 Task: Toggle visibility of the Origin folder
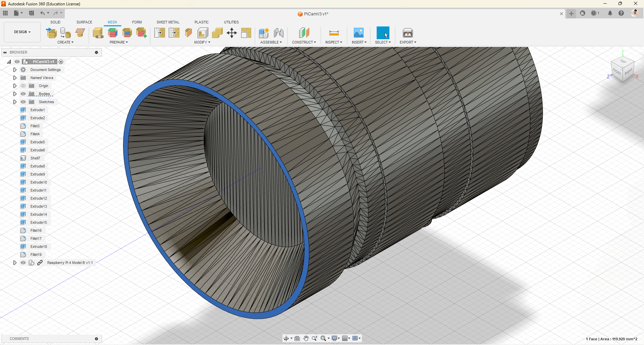23,86
